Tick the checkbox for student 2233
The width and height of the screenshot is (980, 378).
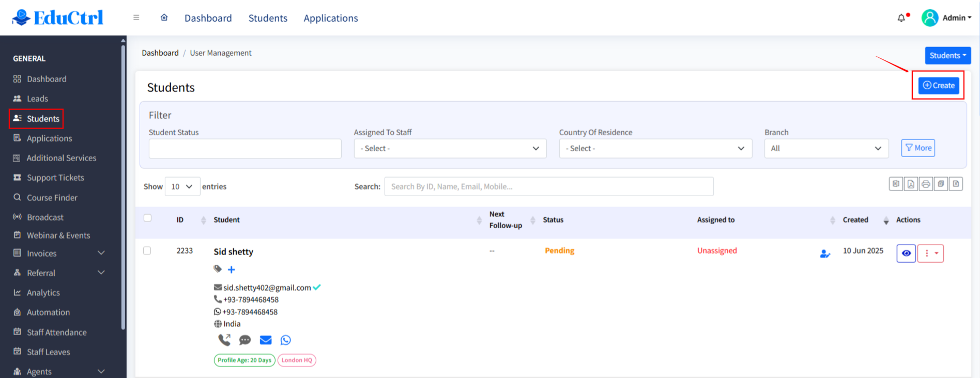click(147, 251)
